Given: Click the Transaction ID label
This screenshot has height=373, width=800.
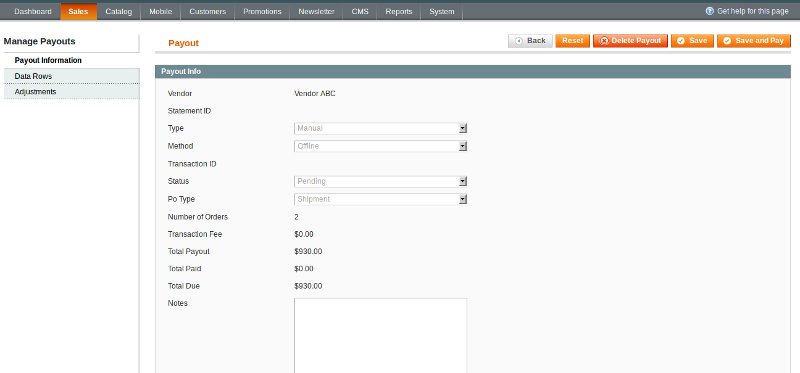Looking at the screenshot, I should point(192,164).
